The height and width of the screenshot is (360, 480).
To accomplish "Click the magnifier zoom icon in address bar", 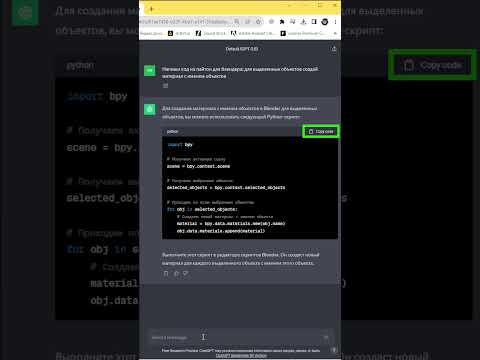I will pyautogui.click(x=237, y=22).
